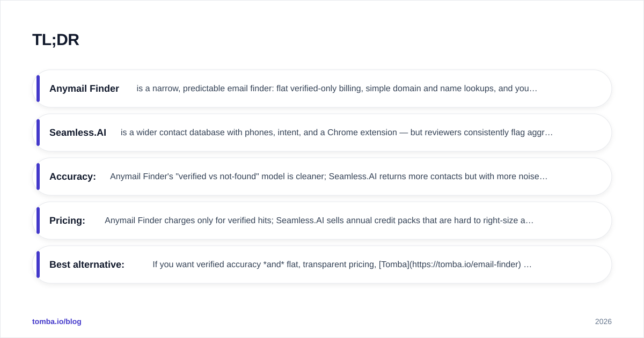Viewport: 644px width, 338px height.
Task: Click the purple accent bar on Seamless.AI card
Action: 38,133
